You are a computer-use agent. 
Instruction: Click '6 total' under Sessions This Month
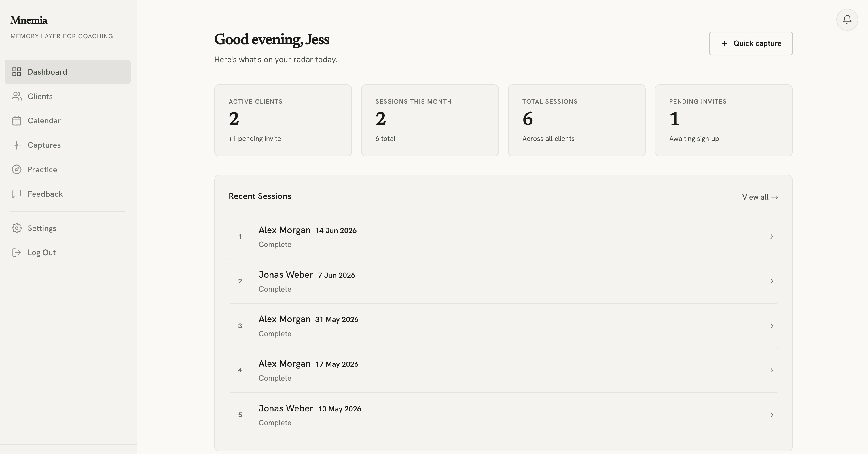(x=385, y=139)
